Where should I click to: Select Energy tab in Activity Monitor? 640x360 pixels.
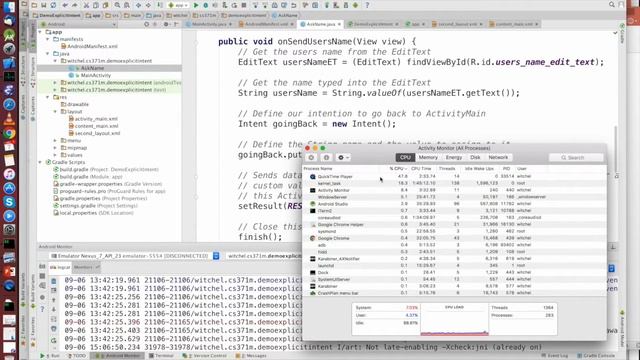(454, 158)
